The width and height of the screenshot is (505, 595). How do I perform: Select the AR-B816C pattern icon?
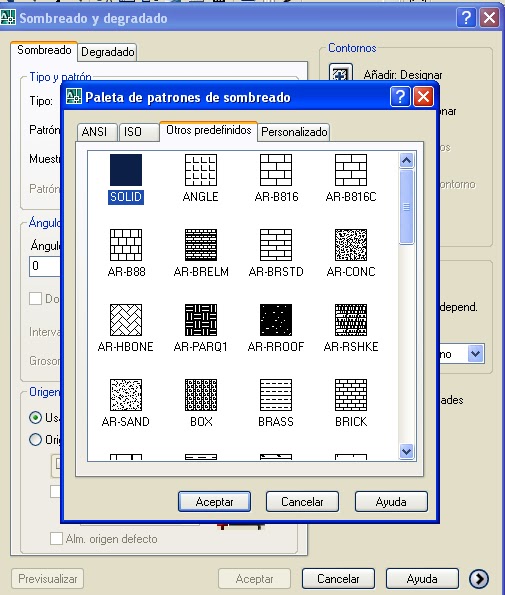tap(351, 170)
